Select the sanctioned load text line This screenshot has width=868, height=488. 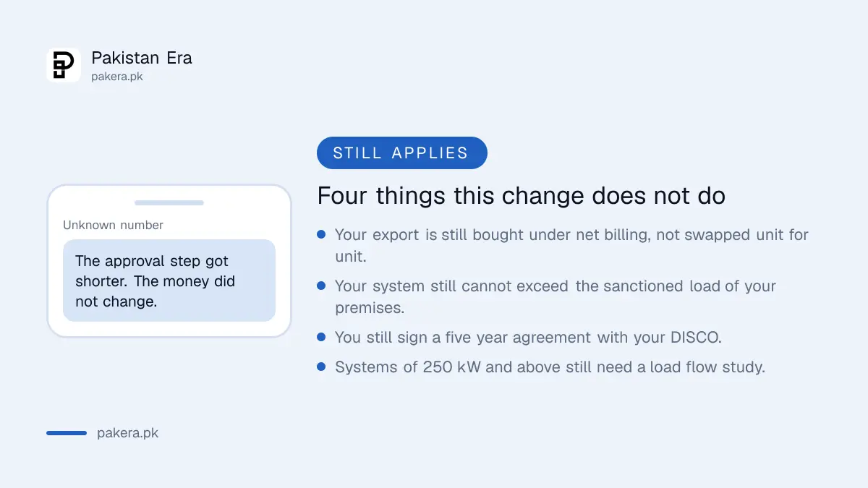coord(555,296)
